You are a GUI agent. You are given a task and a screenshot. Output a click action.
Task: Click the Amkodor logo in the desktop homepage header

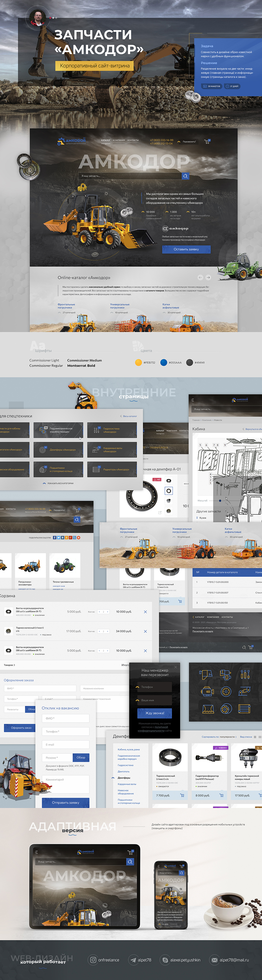72,141
